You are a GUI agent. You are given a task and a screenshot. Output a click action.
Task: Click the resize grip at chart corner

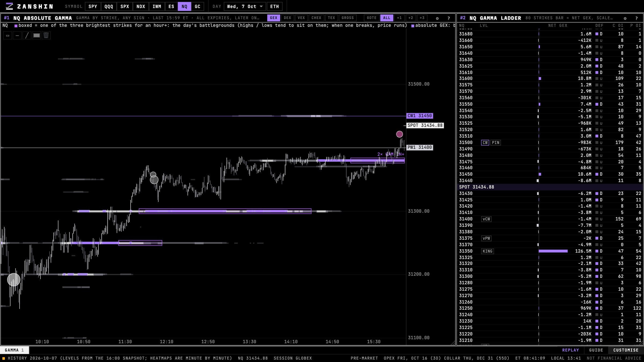point(453,343)
